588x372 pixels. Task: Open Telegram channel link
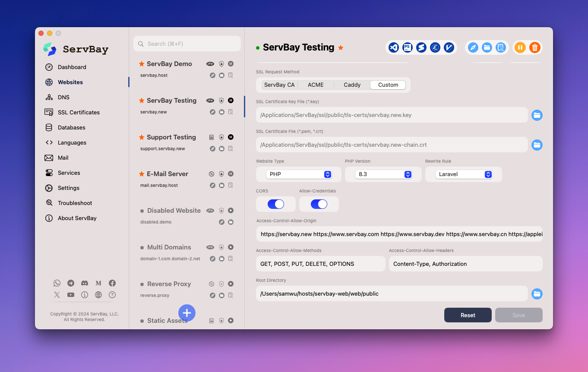coord(71,283)
